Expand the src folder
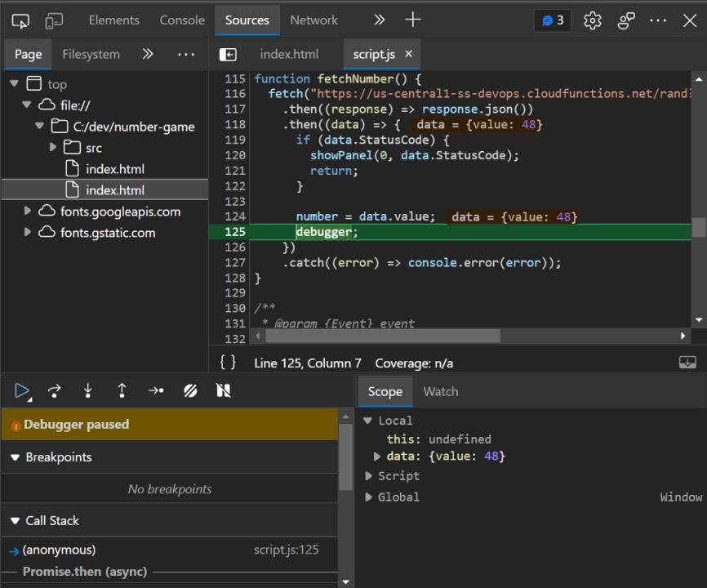Screen dimensions: 707x588 pyautogui.click(x=53, y=147)
